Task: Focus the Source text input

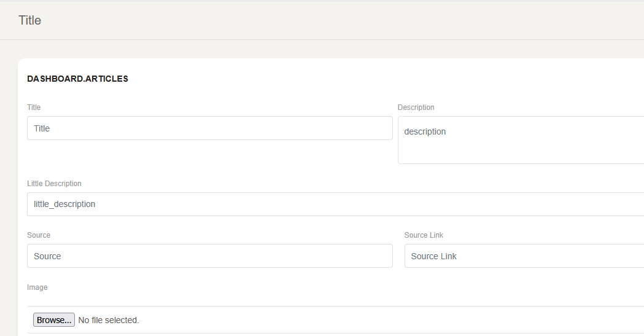Action: coord(209,256)
